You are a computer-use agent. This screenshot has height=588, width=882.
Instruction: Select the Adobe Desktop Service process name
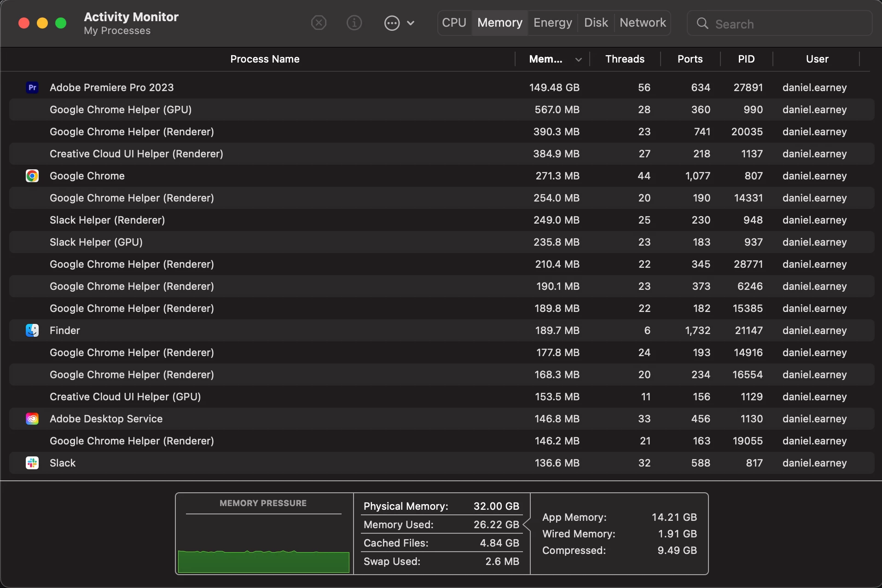[x=106, y=419]
